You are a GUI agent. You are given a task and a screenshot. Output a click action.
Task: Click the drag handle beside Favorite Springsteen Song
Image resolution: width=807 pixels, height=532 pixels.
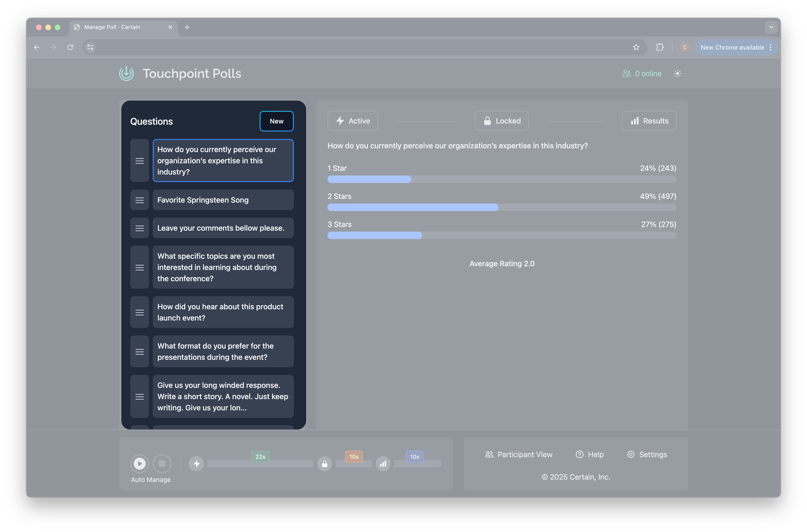(x=139, y=200)
